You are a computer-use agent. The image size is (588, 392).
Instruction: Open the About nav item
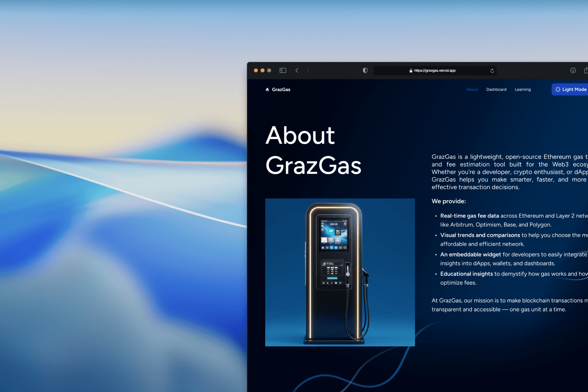tap(472, 89)
